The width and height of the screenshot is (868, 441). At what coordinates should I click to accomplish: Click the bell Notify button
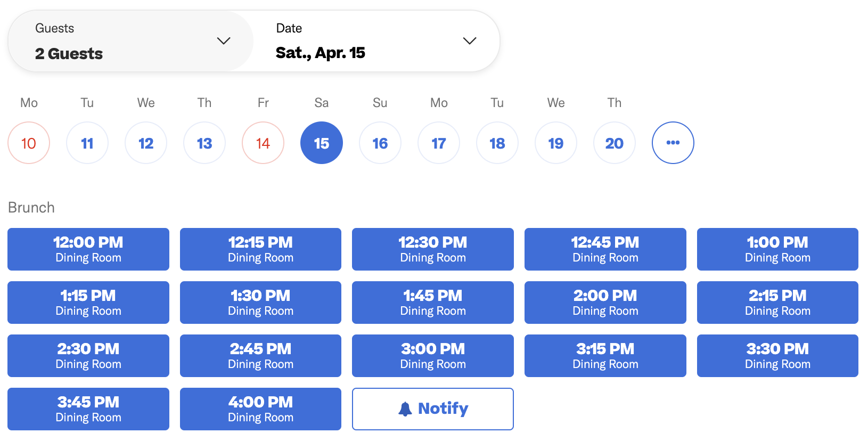coord(432,409)
